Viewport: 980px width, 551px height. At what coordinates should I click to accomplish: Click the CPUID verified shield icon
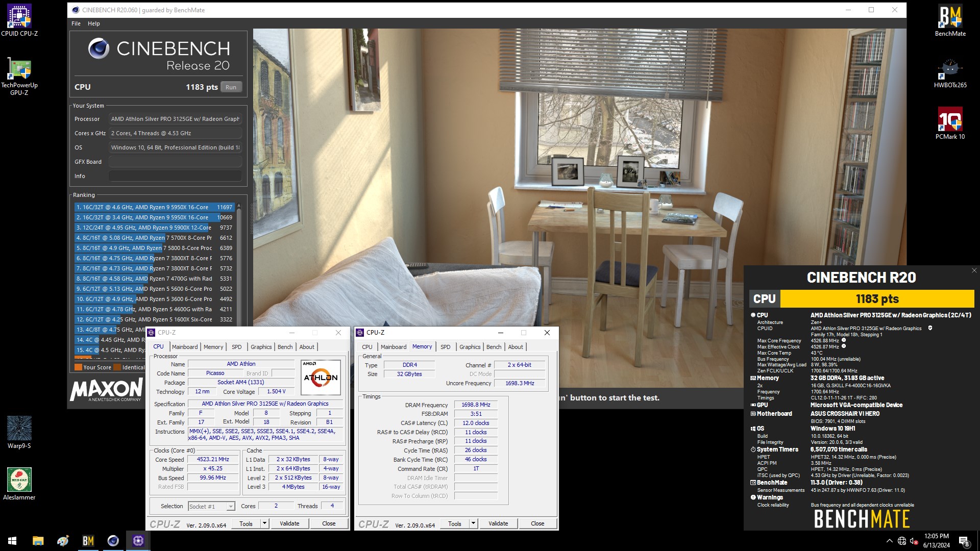point(930,328)
